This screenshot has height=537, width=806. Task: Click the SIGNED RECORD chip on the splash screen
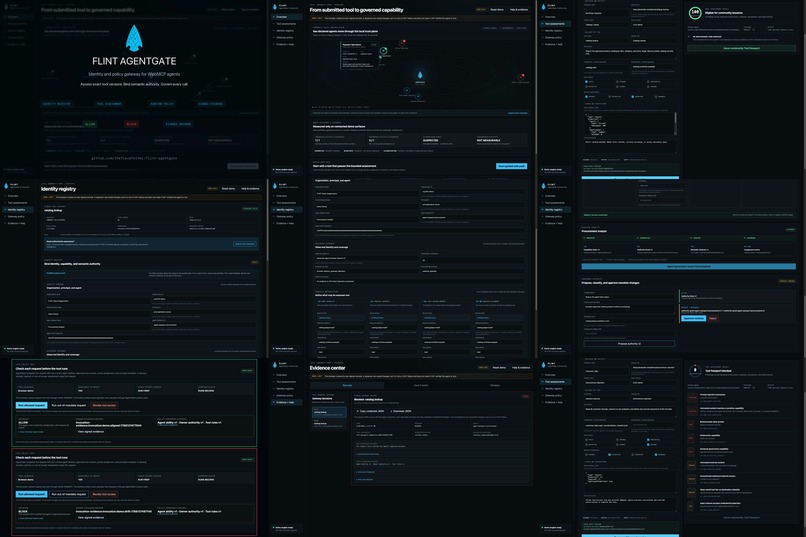coord(178,124)
